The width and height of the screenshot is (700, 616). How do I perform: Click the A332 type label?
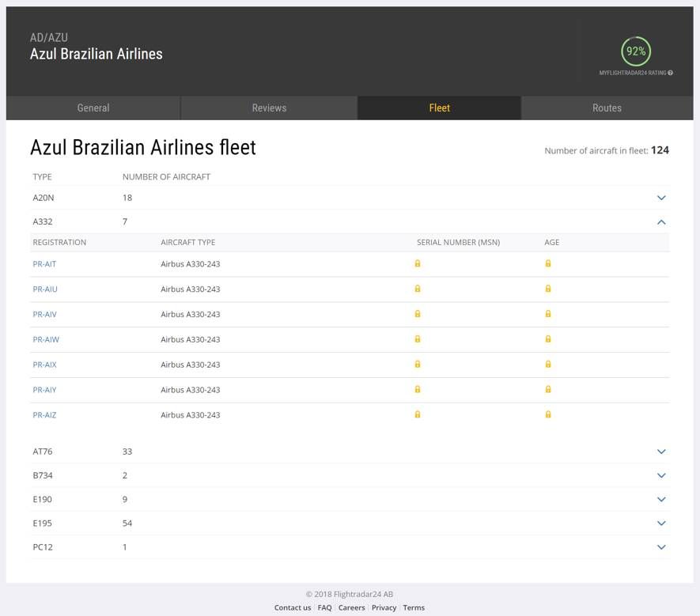pyautogui.click(x=43, y=222)
